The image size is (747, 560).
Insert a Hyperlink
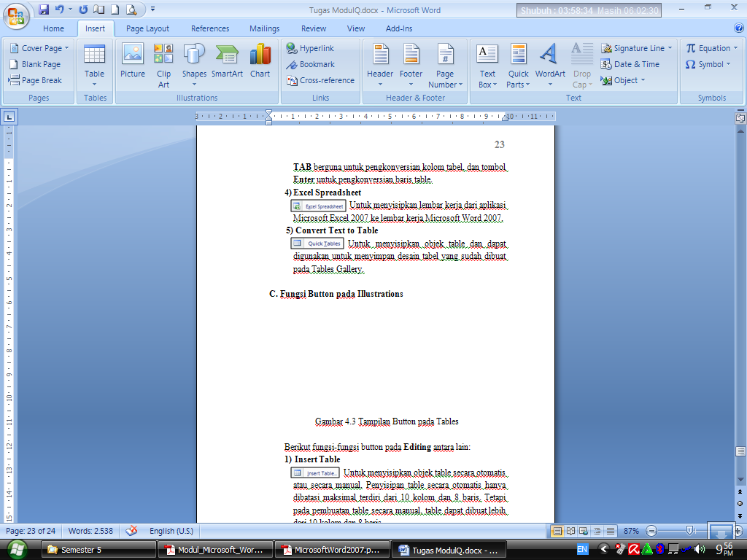tap(310, 48)
